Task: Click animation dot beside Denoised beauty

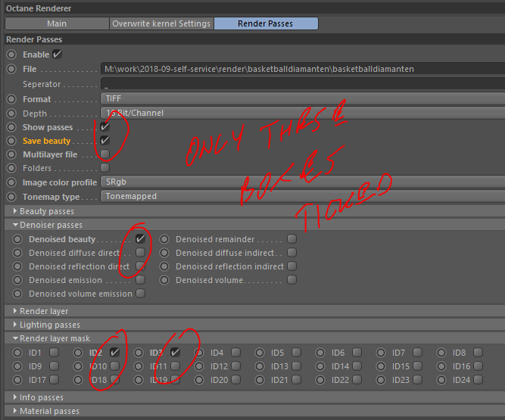Action: tap(17, 239)
